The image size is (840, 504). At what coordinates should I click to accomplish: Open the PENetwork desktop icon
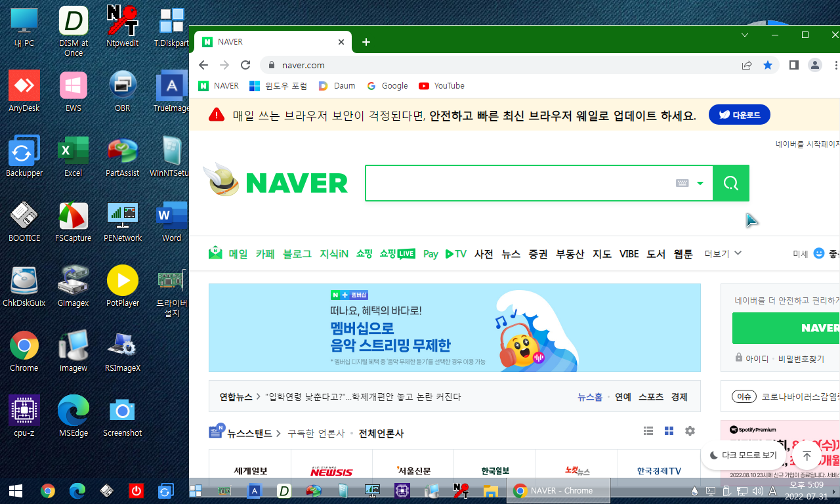[x=123, y=221]
